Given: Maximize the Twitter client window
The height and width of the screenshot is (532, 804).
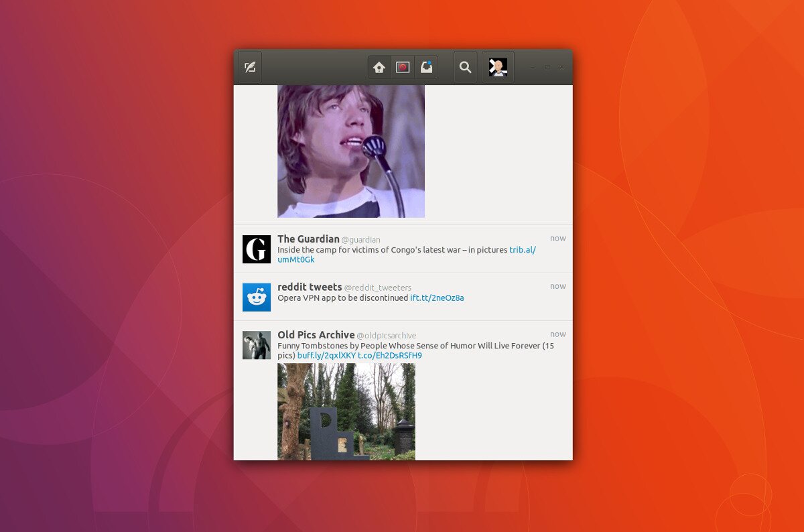Looking at the screenshot, I should (x=547, y=67).
